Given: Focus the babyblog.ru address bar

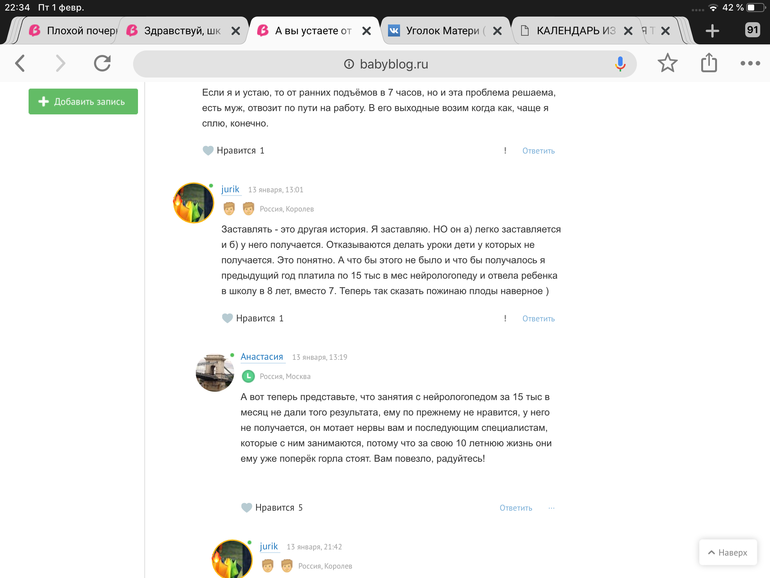Looking at the screenshot, I should [x=385, y=64].
